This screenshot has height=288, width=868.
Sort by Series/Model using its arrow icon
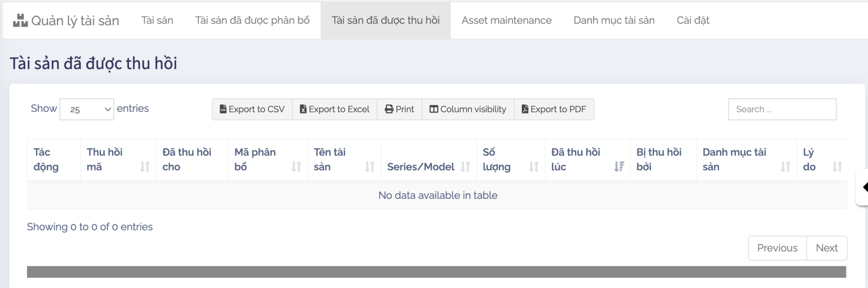465,167
